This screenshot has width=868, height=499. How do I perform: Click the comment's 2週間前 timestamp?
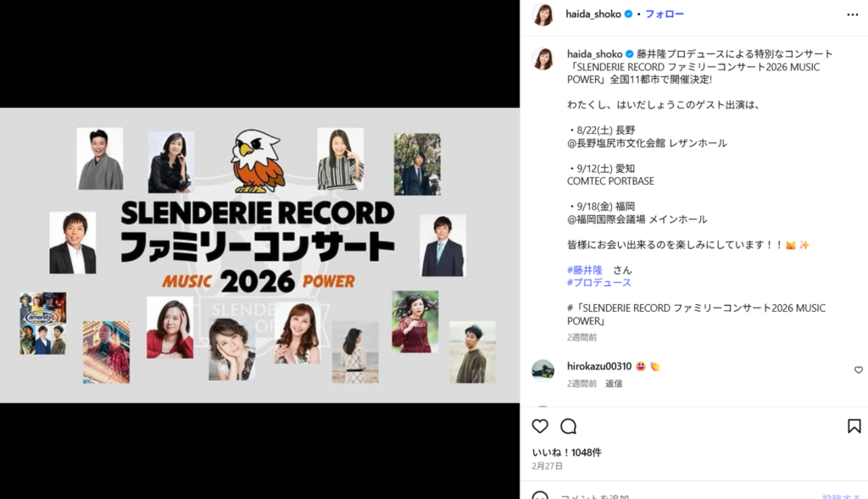click(x=581, y=384)
